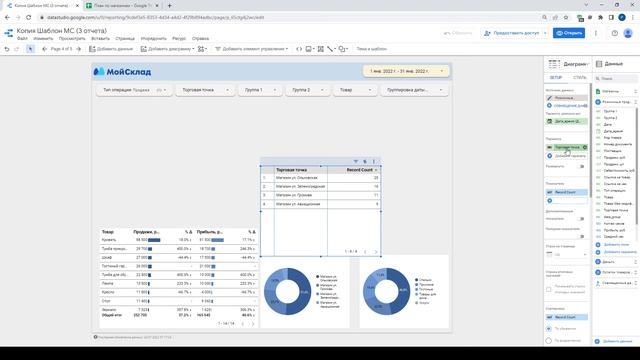The image size is (640, 360).
Task: Search fields in the Data panel
Action: click(616, 78)
